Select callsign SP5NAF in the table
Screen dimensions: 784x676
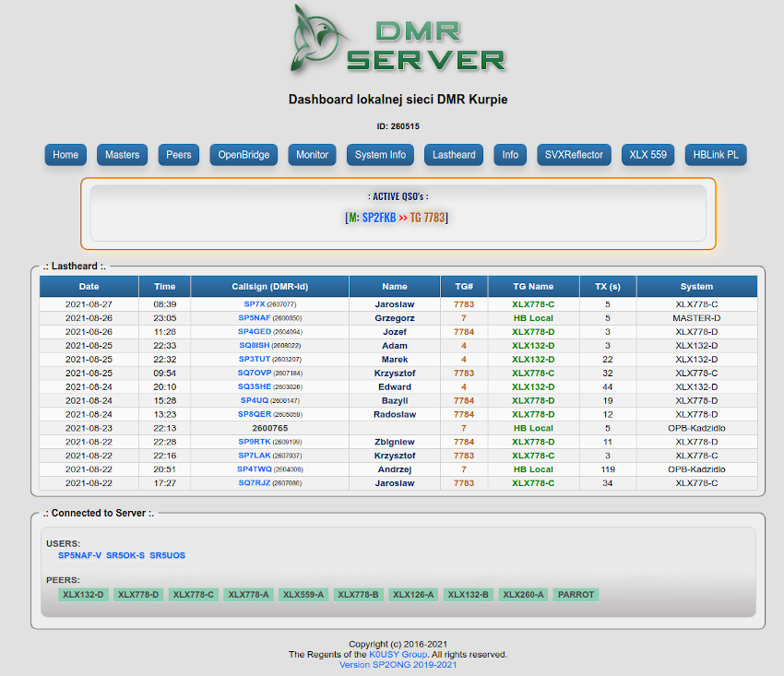point(254,317)
